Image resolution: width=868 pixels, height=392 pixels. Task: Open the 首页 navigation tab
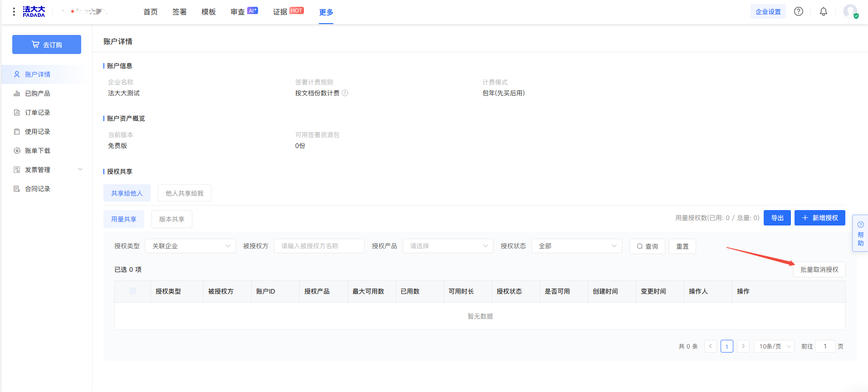(151, 12)
